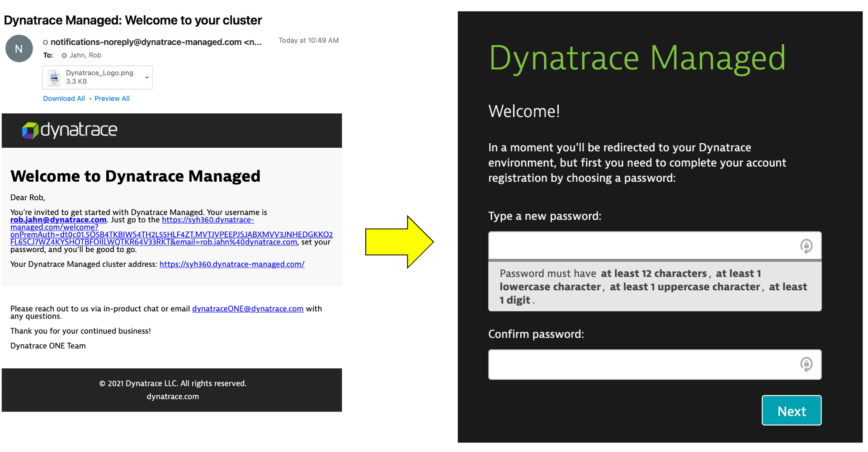The image size is (868, 452).
Task: Expand the Dynatrace_Logo.png attachment dropdown chevron
Action: [x=147, y=77]
